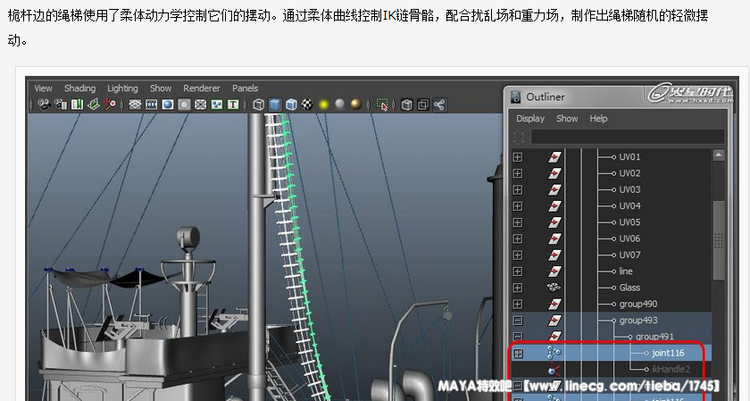
Task: Select the group490 item in Outliner
Action: pyautogui.click(x=638, y=304)
